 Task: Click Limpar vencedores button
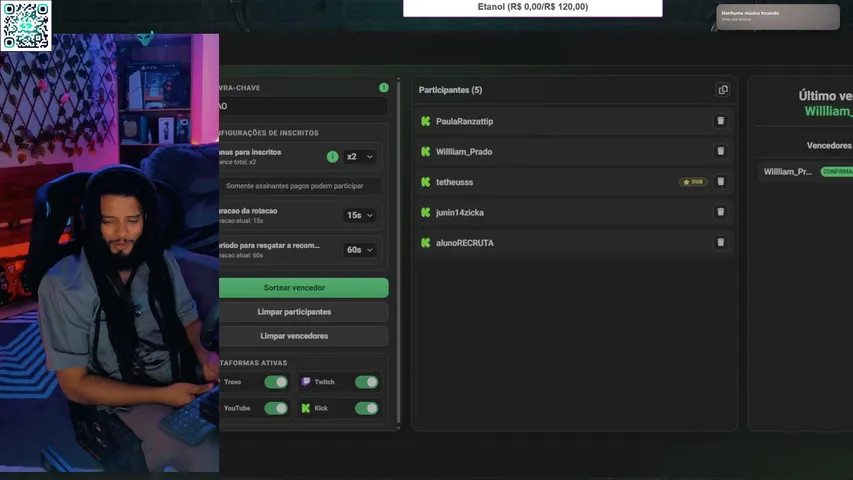pyautogui.click(x=304, y=336)
